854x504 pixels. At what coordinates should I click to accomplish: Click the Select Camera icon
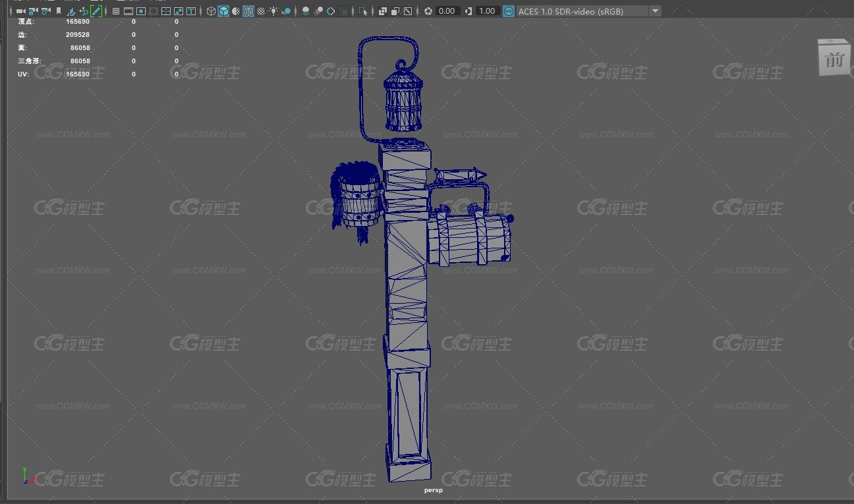pyautogui.click(x=20, y=11)
